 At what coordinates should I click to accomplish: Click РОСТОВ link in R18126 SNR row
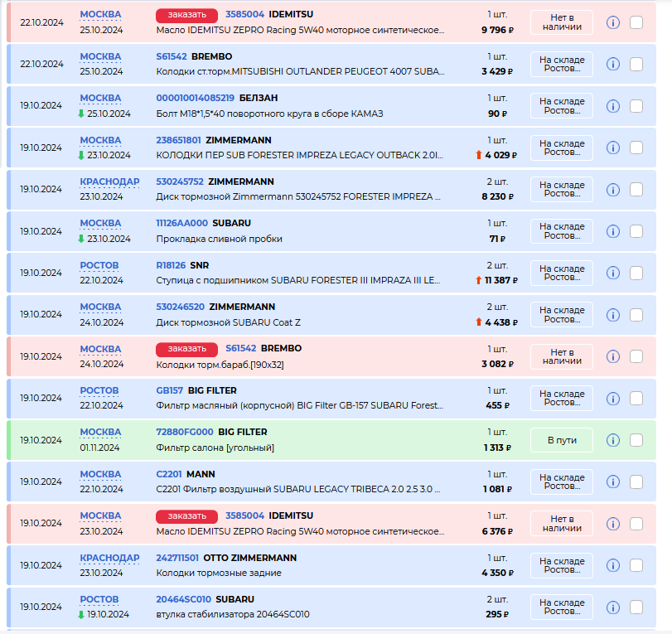(x=99, y=265)
